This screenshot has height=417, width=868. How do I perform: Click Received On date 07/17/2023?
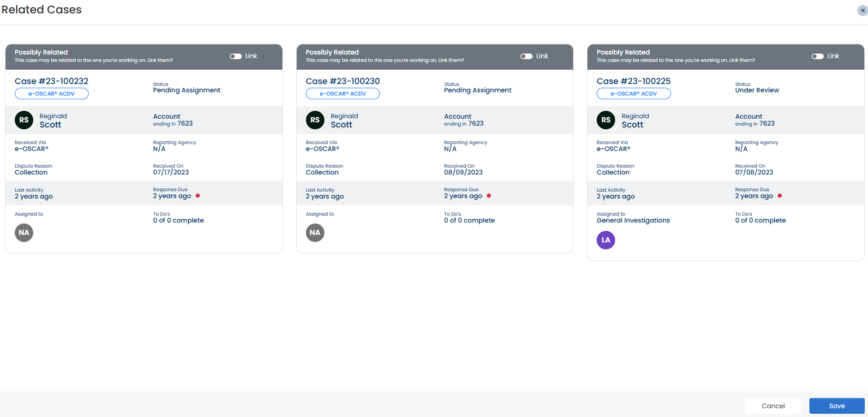point(171,173)
